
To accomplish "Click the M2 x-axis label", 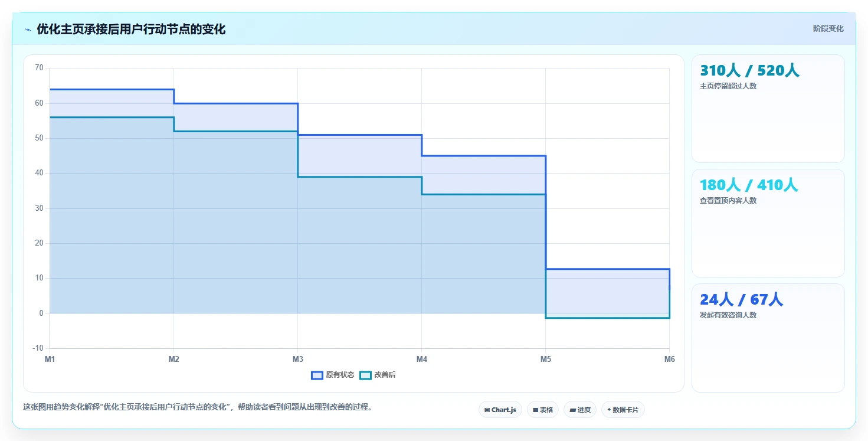I will click(x=173, y=359).
